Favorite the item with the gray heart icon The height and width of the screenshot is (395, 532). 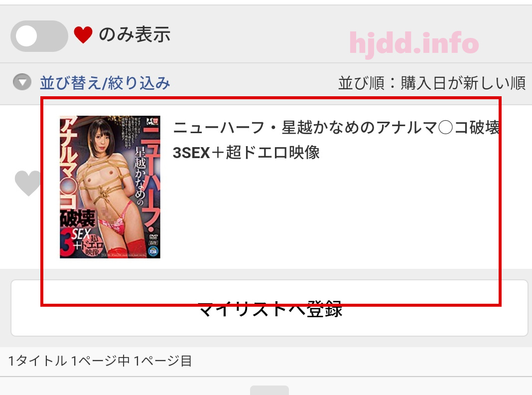pyautogui.click(x=28, y=184)
